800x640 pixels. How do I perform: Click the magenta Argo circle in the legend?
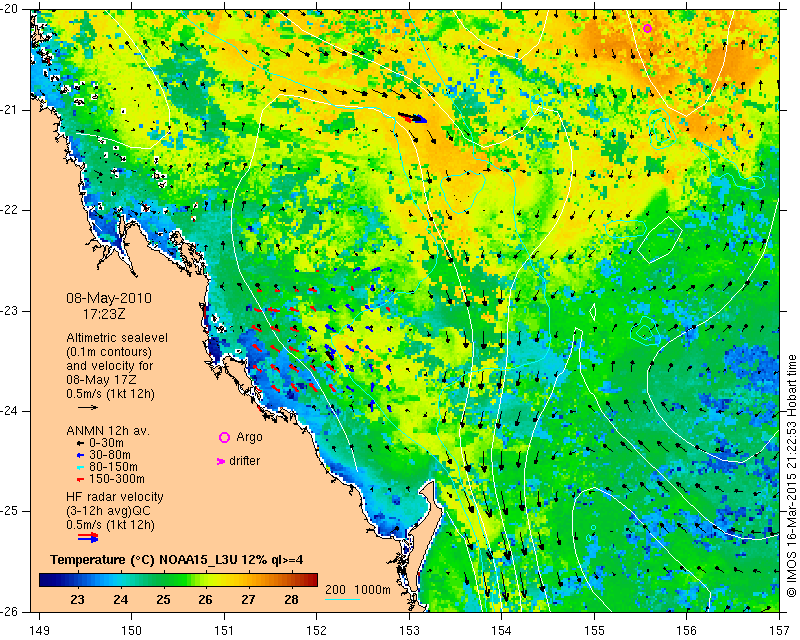click(x=224, y=437)
